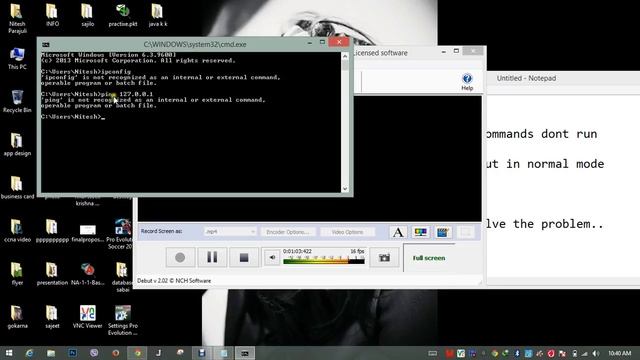
Task: Click the volume tray icon
Action: click(596, 353)
